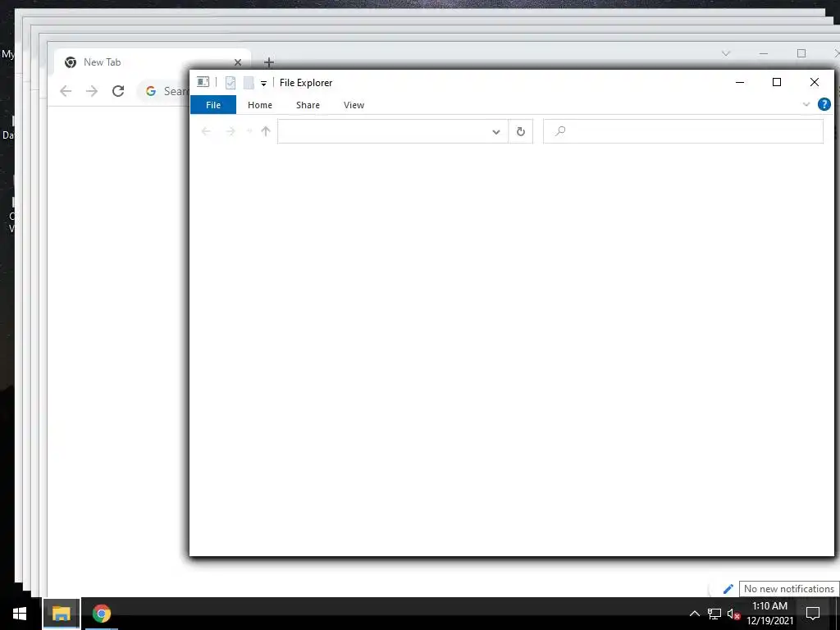Open the network status tray icon
840x630 pixels.
(714, 614)
